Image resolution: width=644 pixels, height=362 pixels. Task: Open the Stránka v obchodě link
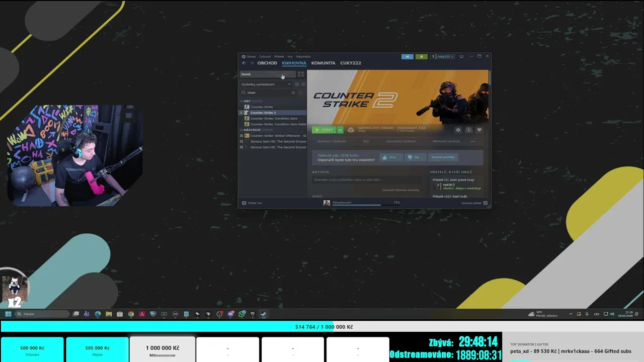click(x=332, y=141)
